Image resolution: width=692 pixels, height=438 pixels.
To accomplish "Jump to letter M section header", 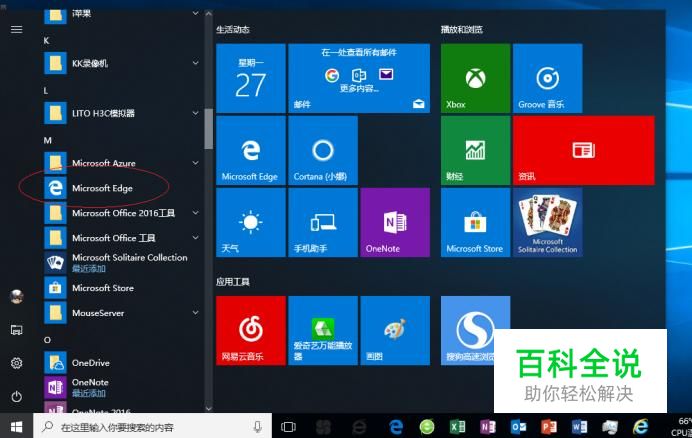I will [48, 140].
